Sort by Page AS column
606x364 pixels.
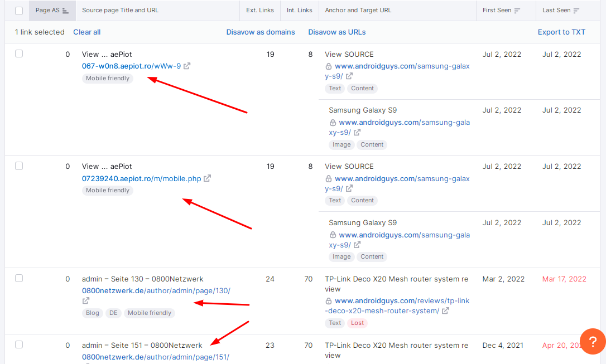52,11
